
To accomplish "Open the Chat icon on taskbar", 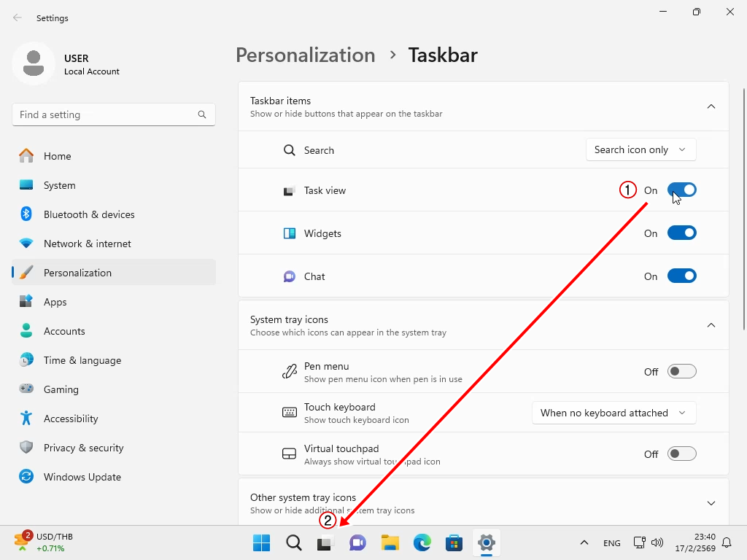I will click(x=357, y=543).
